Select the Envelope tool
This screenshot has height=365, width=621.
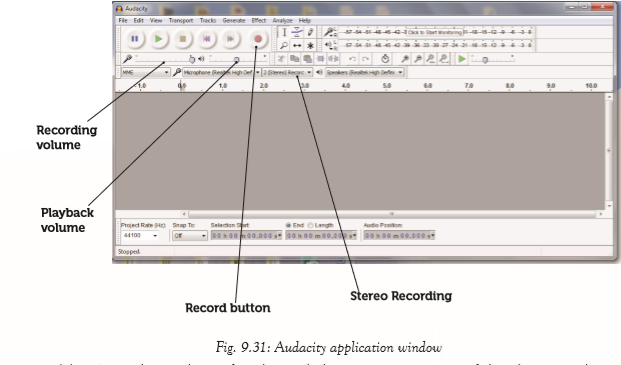click(x=297, y=32)
